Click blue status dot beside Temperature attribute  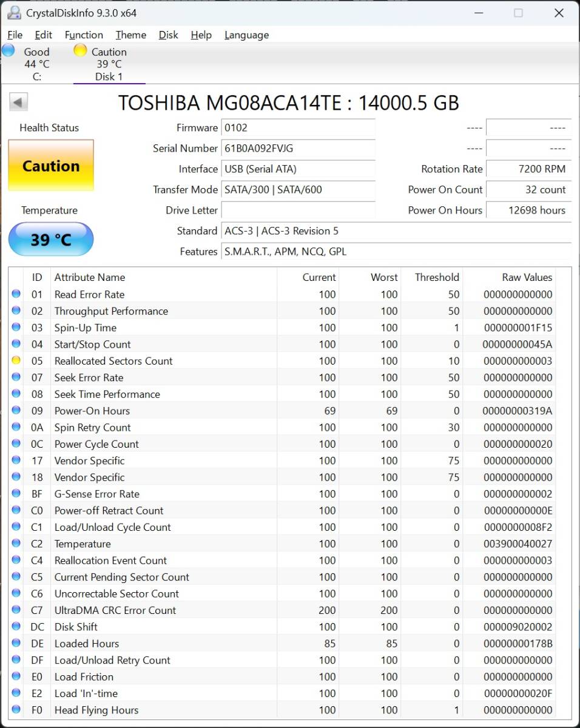coord(16,544)
